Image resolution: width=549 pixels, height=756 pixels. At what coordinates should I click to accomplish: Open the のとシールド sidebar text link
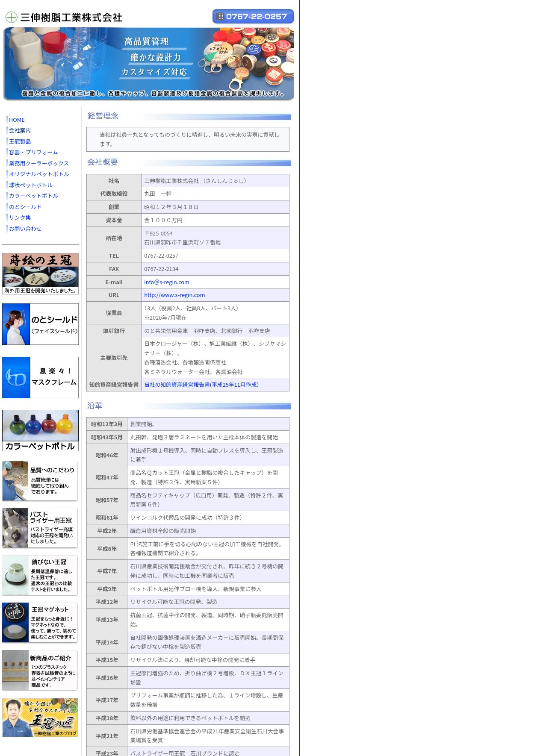tap(25, 207)
